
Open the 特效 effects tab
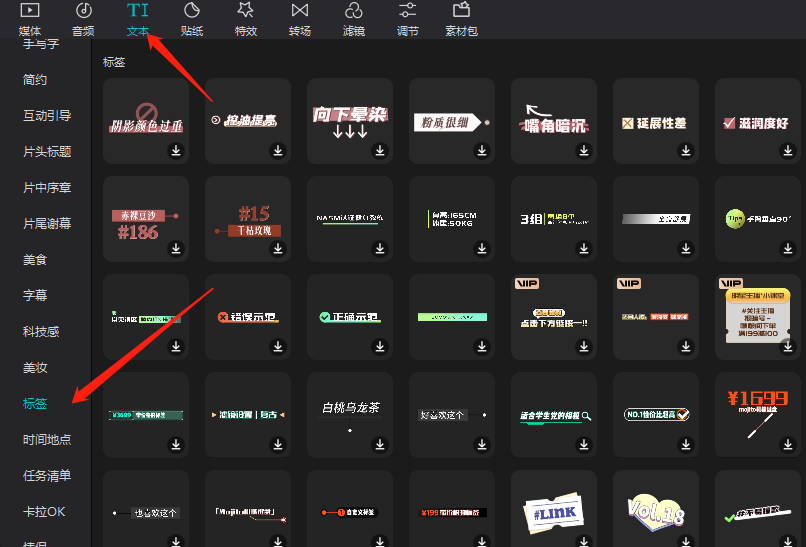pyautogui.click(x=246, y=20)
